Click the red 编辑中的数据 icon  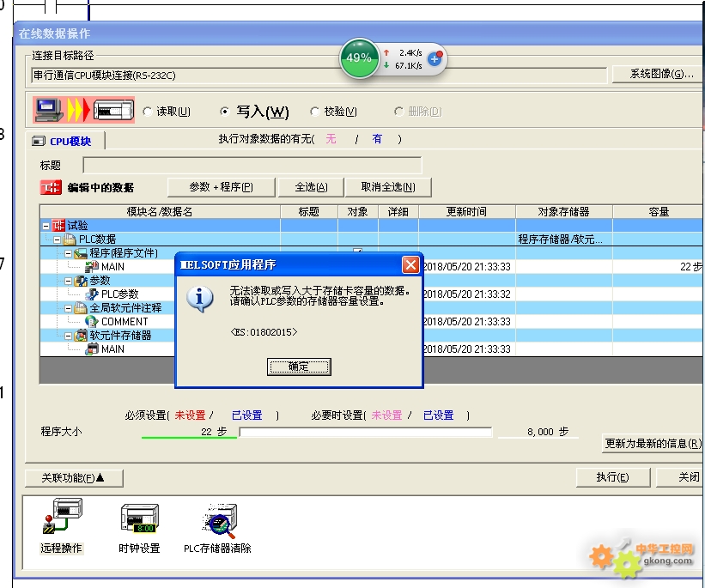point(51,187)
